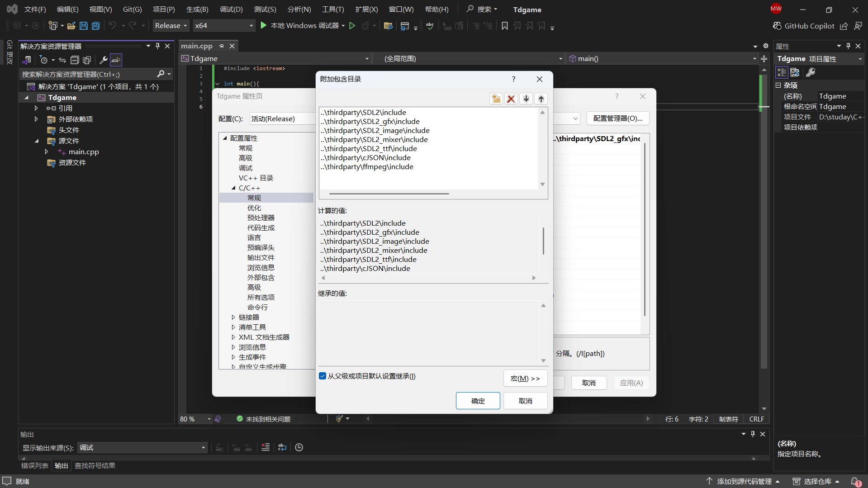Expand the 链接器 tree node
The height and width of the screenshot is (488, 868).
pos(233,317)
